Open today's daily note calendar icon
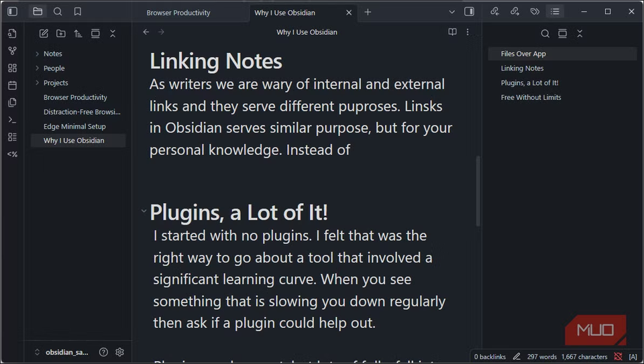The image size is (644, 364). (12, 85)
